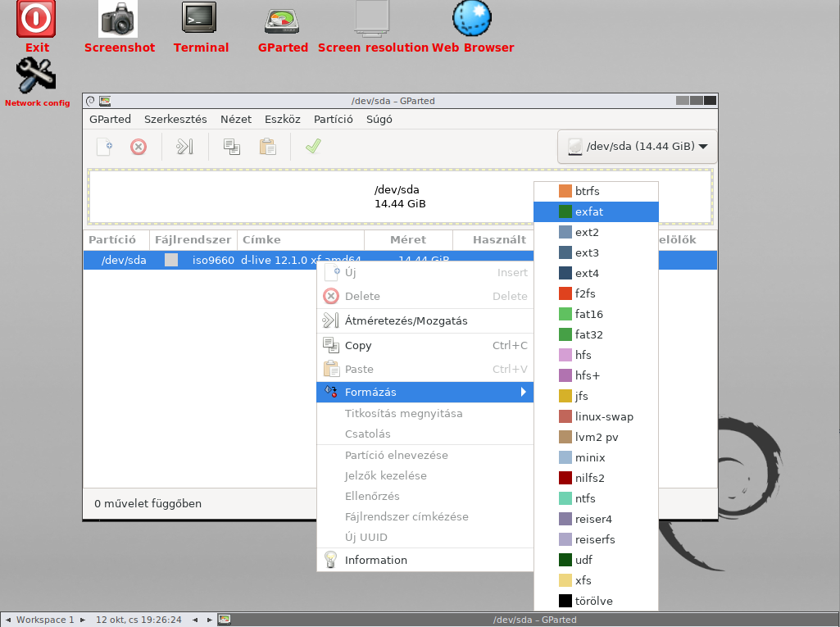Open the Eszköz menu

[x=282, y=119]
